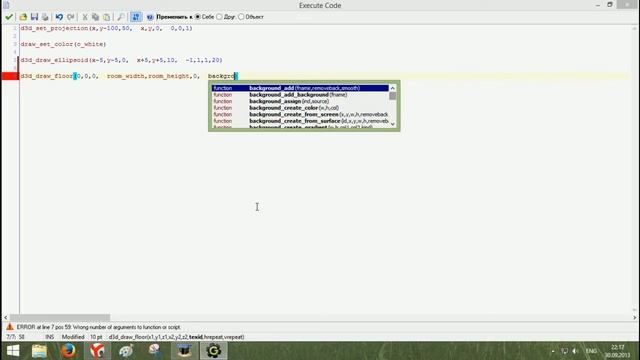Open the paint palette app in taskbar

126,351
